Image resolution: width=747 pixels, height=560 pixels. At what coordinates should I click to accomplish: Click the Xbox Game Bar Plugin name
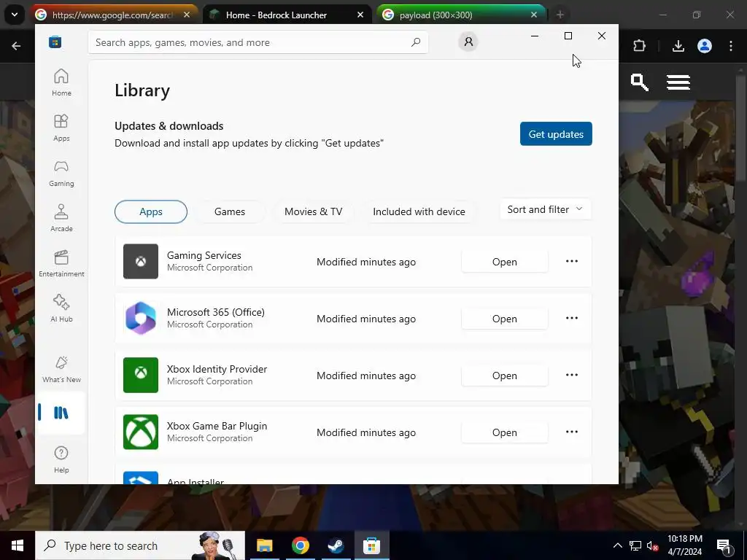click(x=217, y=426)
